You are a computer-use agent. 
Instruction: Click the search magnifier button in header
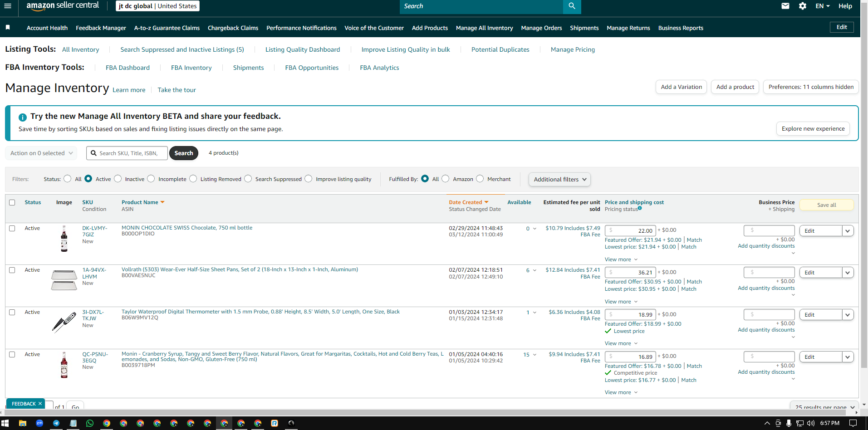[572, 6]
